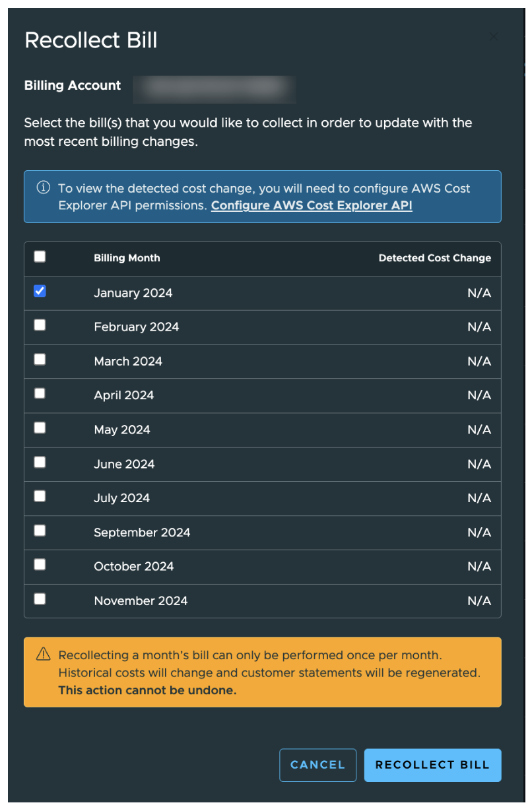Select October 2024 for recollection
This screenshot has height=809, width=532.
click(x=40, y=565)
